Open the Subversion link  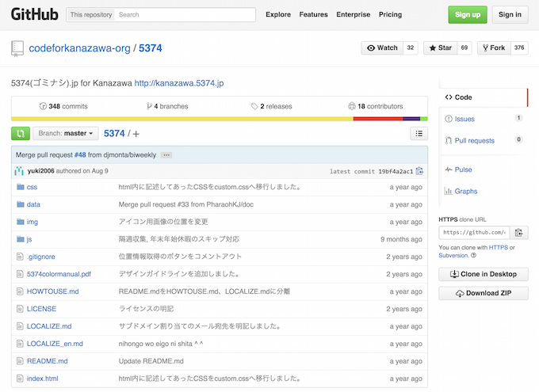[453, 255]
